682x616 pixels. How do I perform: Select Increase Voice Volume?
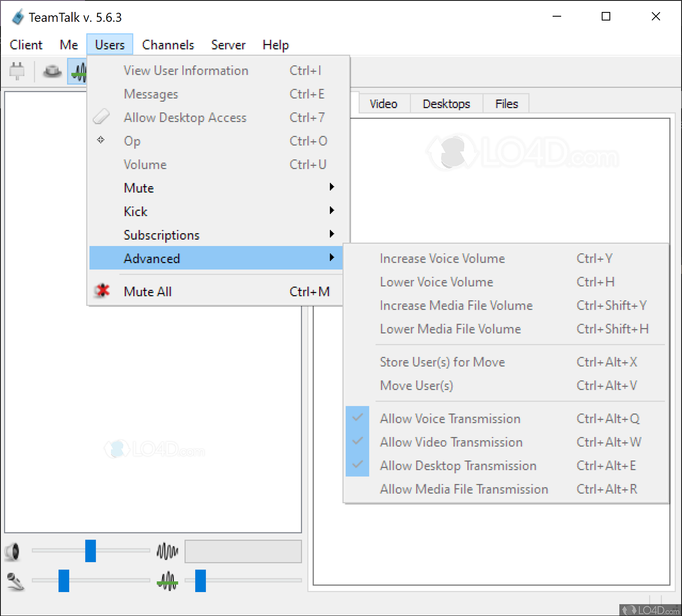point(442,258)
